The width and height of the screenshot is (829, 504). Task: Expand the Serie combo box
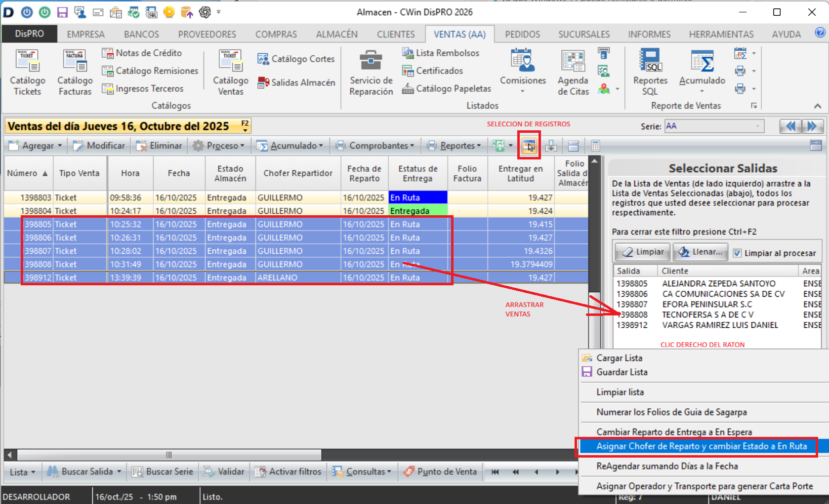pos(757,126)
